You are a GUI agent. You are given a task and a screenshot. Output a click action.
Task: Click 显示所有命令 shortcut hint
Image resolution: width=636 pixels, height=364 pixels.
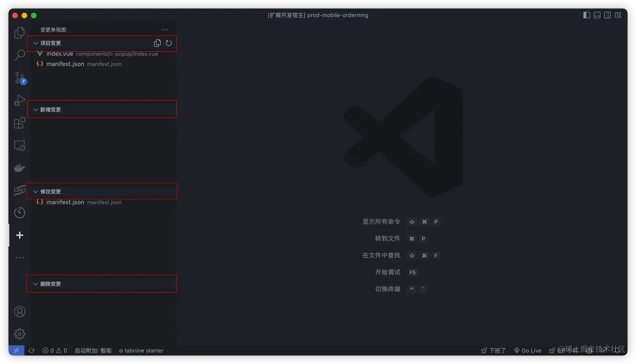pos(382,222)
